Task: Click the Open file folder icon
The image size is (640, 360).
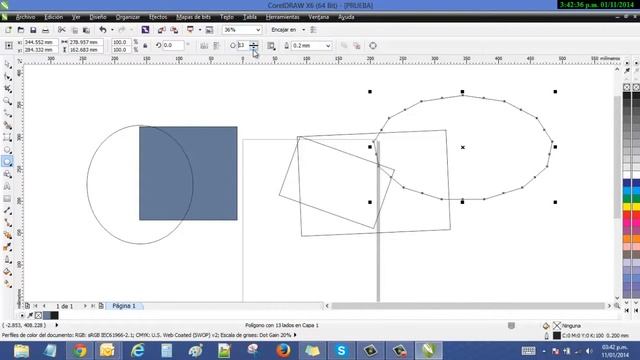Action: click(20, 30)
